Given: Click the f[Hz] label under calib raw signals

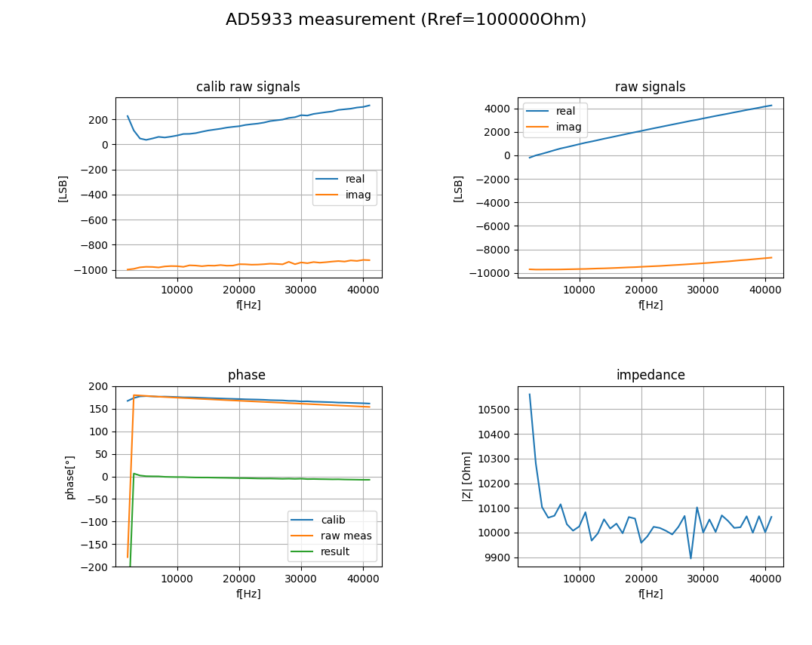Looking at the screenshot, I should click(248, 305).
